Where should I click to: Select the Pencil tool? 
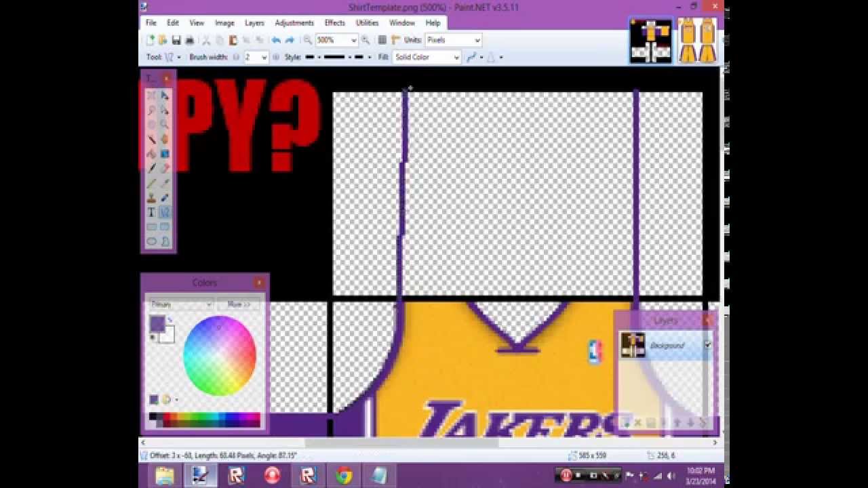pyautogui.click(x=151, y=182)
